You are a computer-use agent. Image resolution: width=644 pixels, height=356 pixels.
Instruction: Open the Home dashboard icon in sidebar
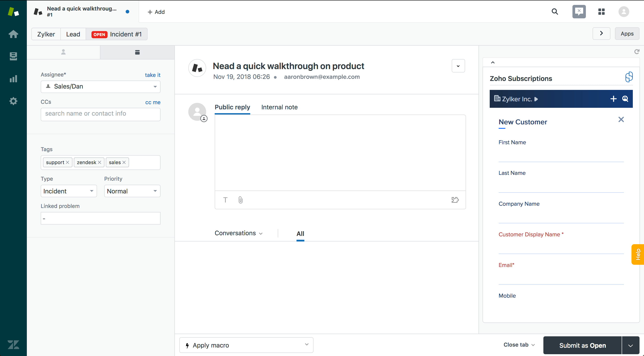[13, 34]
